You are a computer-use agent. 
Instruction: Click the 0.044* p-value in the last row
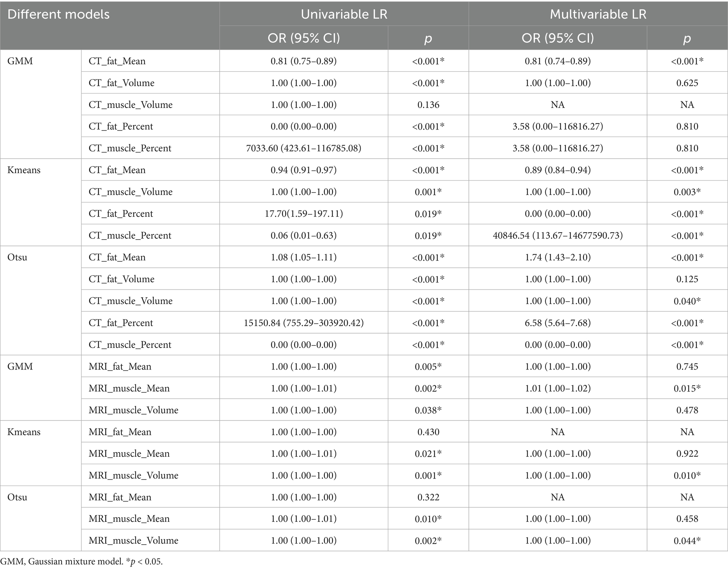687,541
